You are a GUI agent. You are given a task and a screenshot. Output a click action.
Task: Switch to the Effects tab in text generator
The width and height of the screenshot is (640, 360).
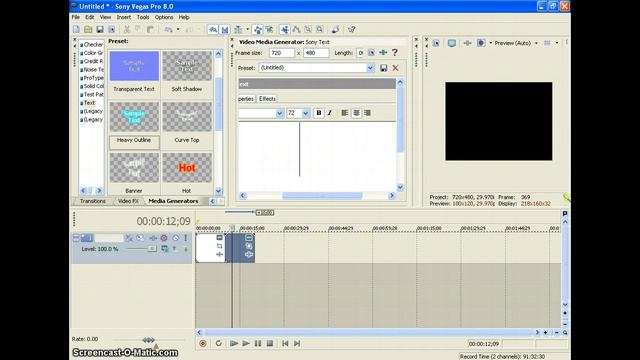click(267, 99)
